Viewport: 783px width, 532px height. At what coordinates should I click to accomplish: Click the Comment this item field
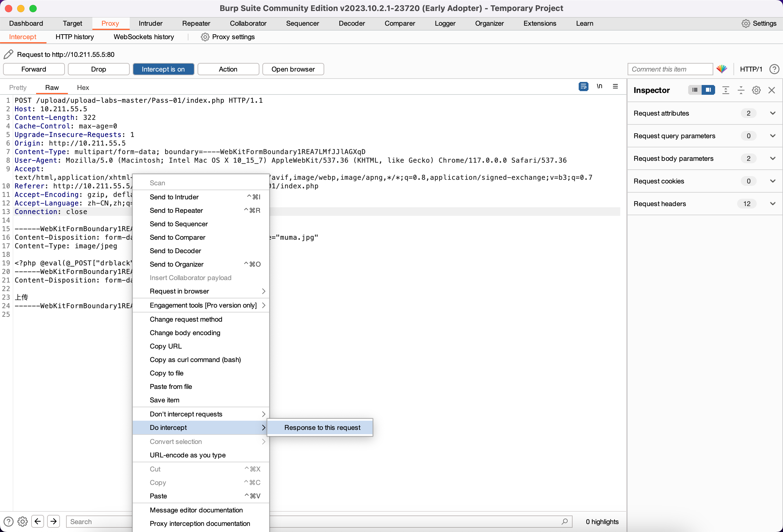(670, 69)
